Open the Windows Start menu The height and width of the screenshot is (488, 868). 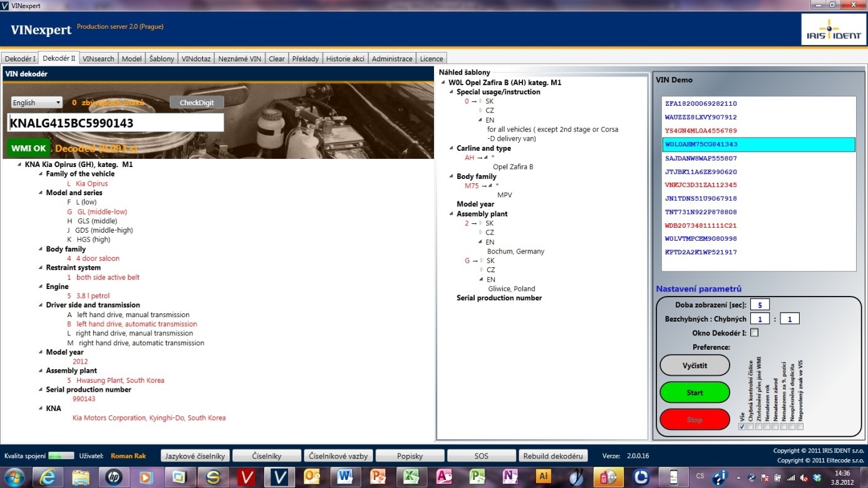[x=14, y=477]
